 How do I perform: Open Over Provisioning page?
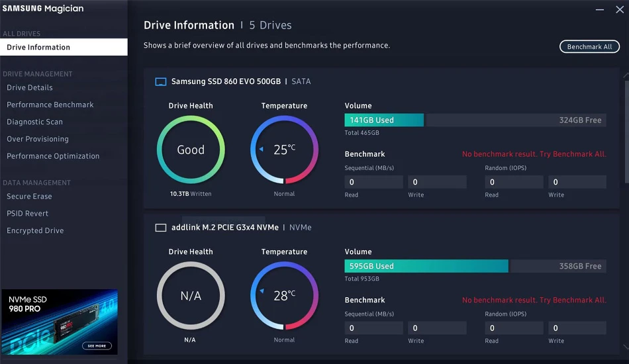(x=38, y=139)
